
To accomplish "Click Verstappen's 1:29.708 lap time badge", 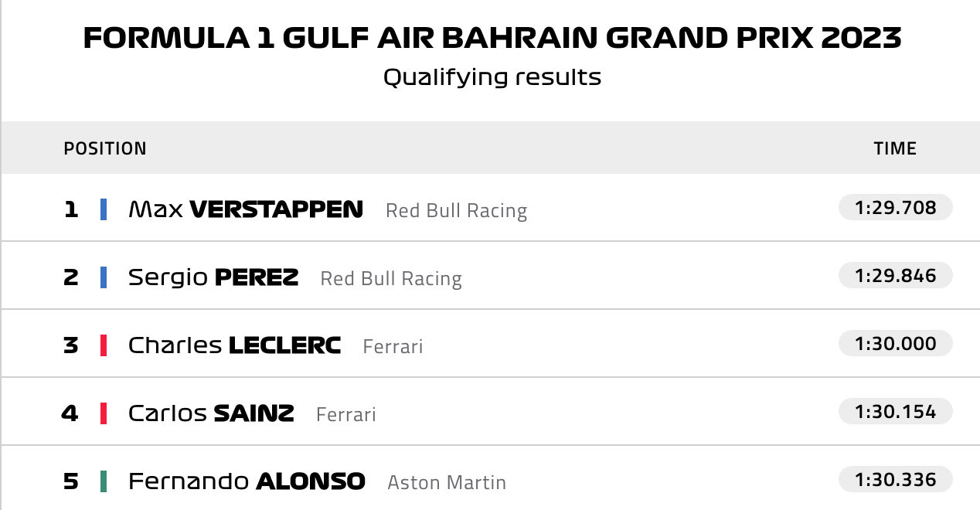I will 895,208.
